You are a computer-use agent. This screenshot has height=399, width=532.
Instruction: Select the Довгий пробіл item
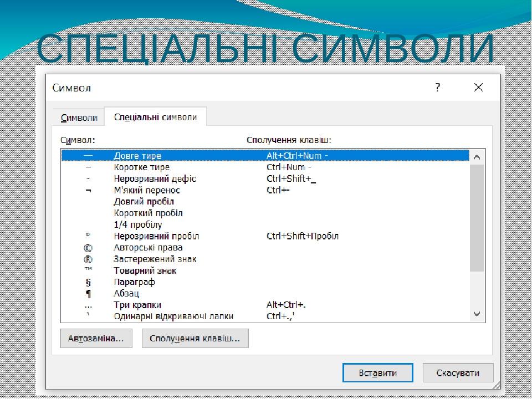(265, 202)
